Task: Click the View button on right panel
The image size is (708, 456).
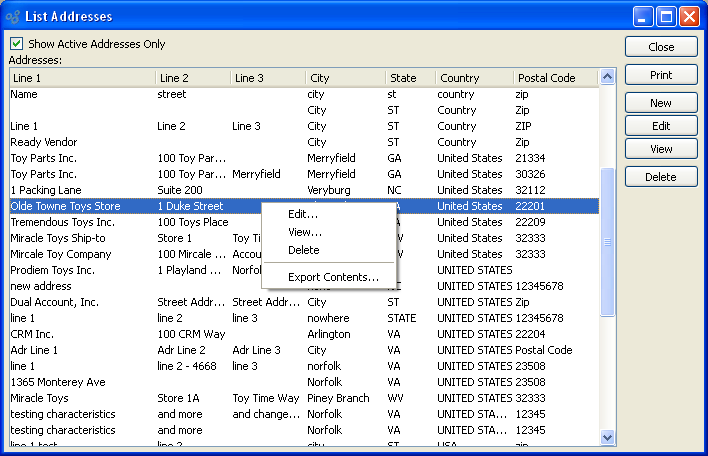Action: coord(660,148)
